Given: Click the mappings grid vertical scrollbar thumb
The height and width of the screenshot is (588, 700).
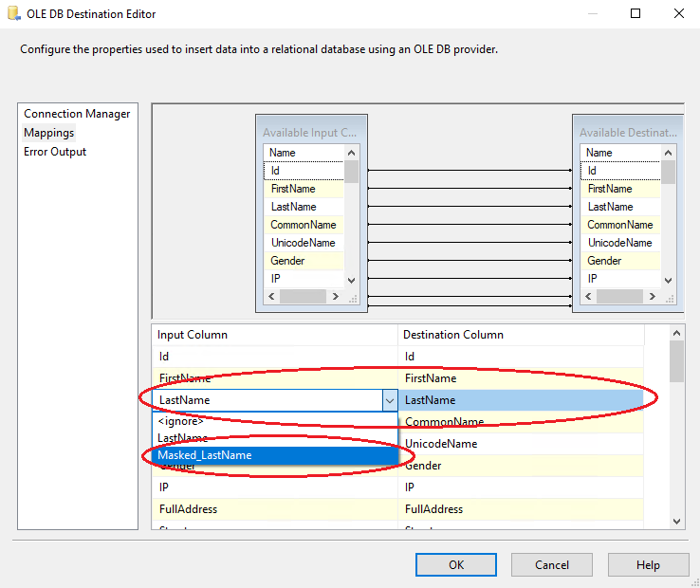Looking at the screenshot, I should [x=676, y=360].
